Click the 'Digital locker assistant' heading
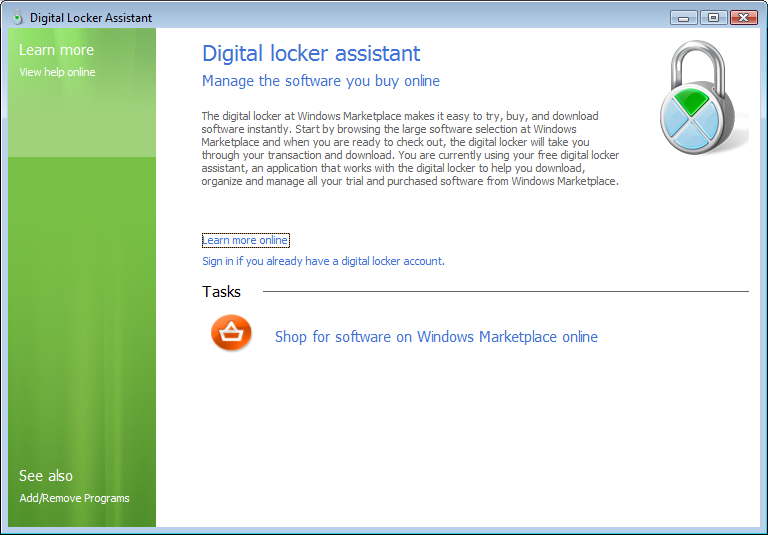 coord(311,53)
